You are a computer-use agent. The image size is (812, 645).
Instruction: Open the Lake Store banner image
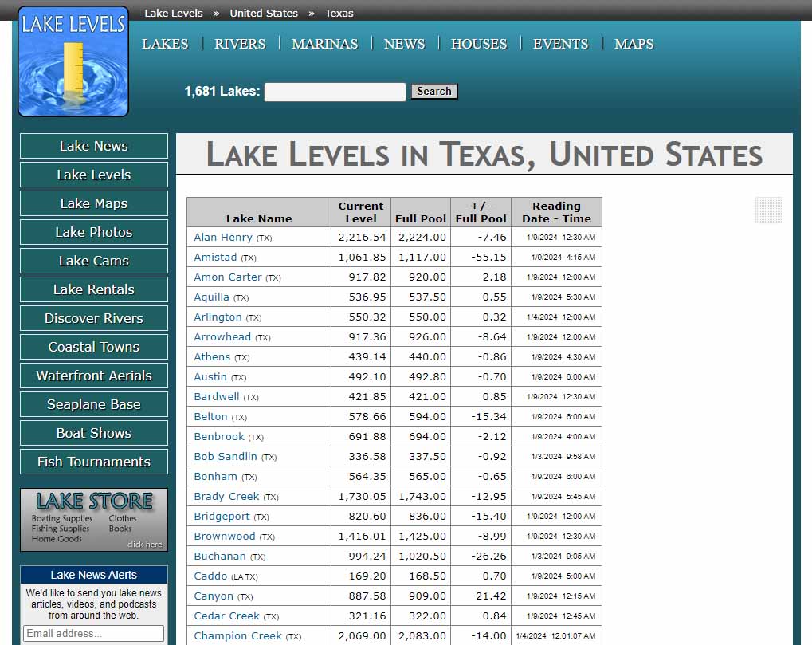point(94,520)
